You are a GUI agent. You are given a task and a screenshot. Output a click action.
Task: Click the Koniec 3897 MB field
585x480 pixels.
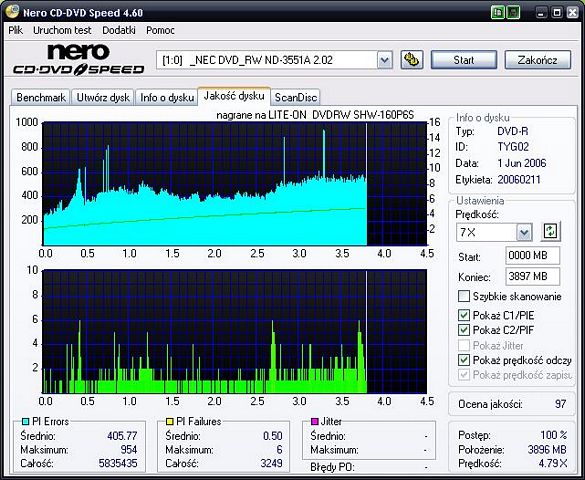pos(532,276)
